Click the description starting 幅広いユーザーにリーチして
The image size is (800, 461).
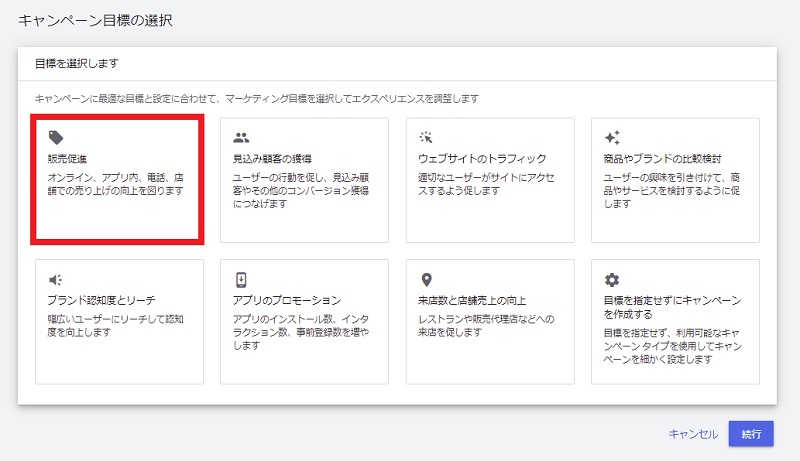pyautogui.click(x=115, y=326)
